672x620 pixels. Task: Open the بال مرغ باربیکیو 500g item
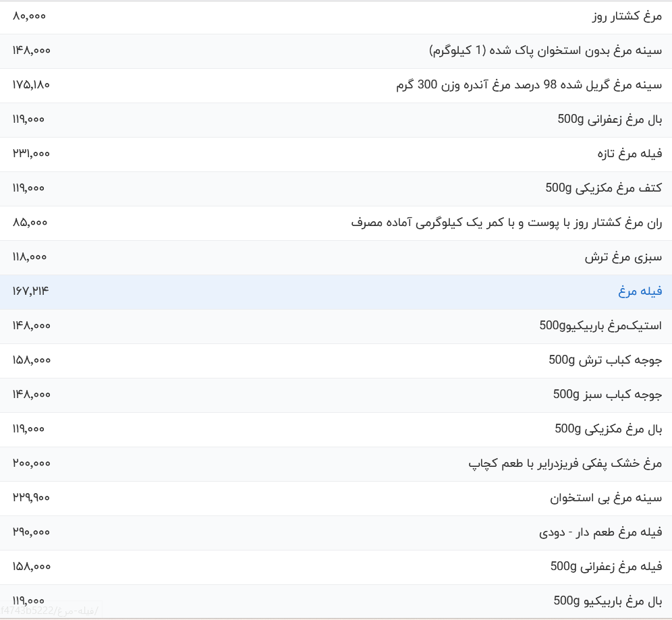click(608, 601)
